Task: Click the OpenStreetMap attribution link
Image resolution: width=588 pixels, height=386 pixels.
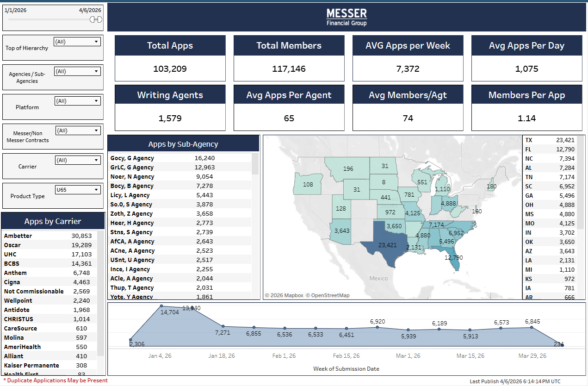Action: coord(328,295)
